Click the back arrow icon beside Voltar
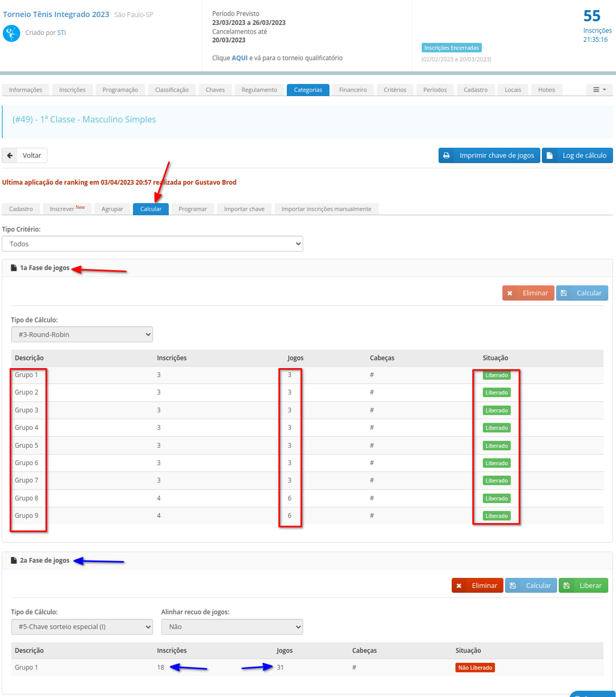The height and width of the screenshot is (697, 616). click(x=10, y=156)
